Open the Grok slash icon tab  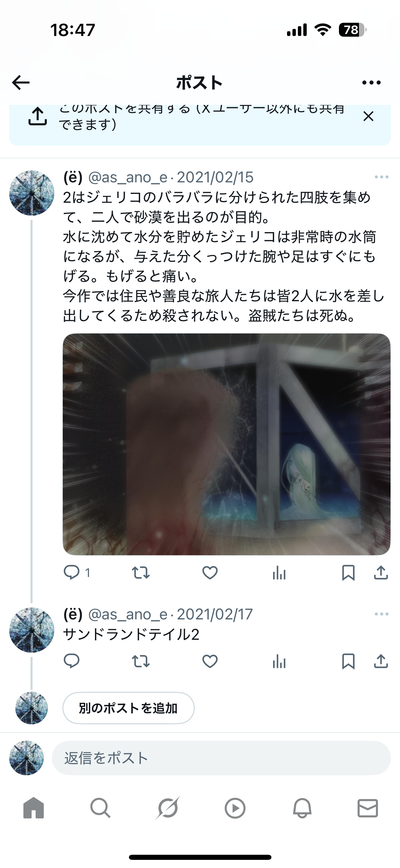pyautogui.click(x=168, y=808)
